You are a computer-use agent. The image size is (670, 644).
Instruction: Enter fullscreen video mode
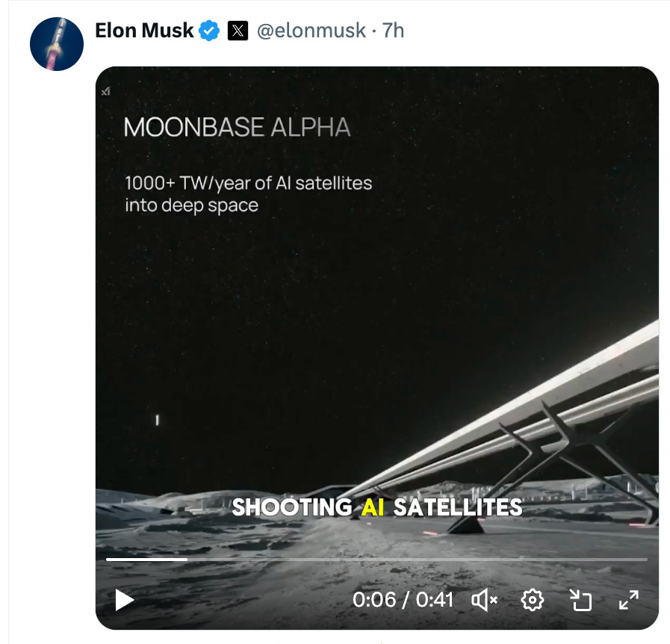[x=629, y=599]
